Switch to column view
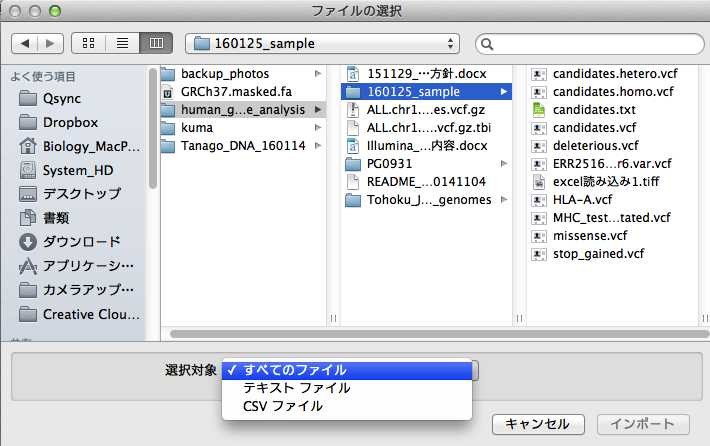The height and width of the screenshot is (446, 710). (156, 43)
